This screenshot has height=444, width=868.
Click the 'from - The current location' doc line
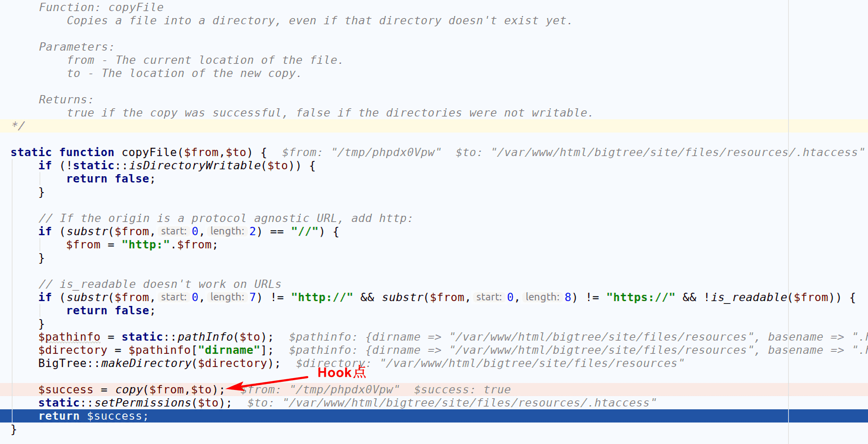pyautogui.click(x=205, y=60)
